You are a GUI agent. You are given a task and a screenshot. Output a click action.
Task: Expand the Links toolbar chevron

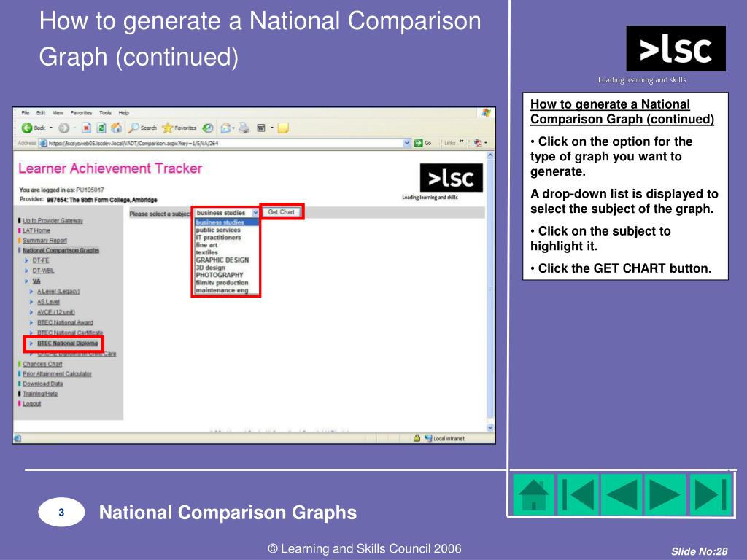[462, 141]
